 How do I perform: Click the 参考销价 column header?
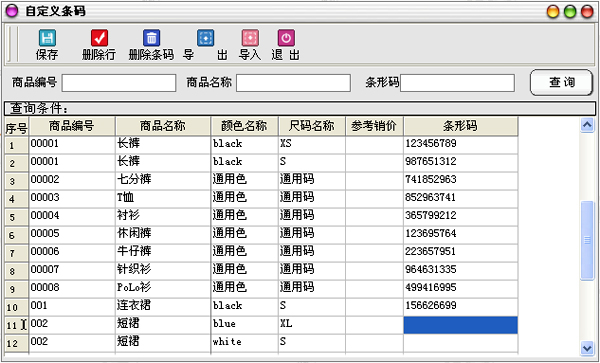(x=374, y=126)
